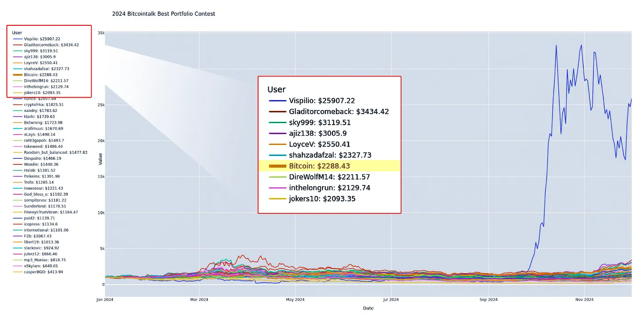The height and width of the screenshot is (322, 644).
Task: Click the 35k y-axis tick label
Action: point(101,33)
